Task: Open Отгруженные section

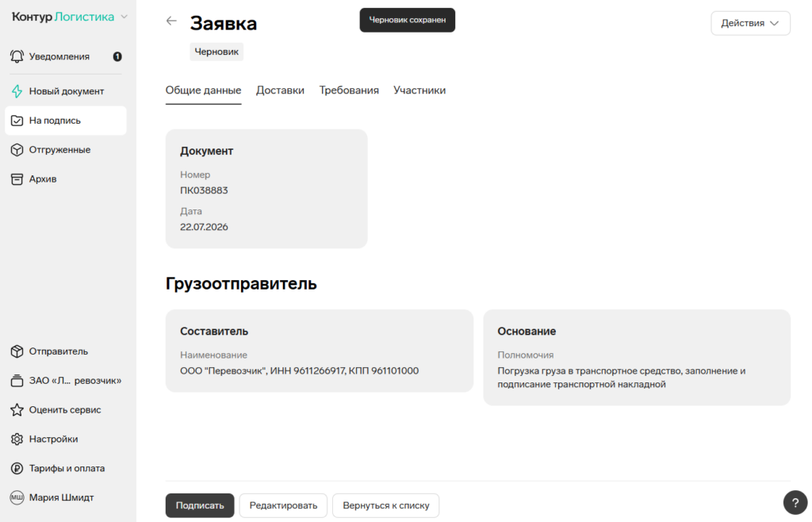Action: point(66,150)
